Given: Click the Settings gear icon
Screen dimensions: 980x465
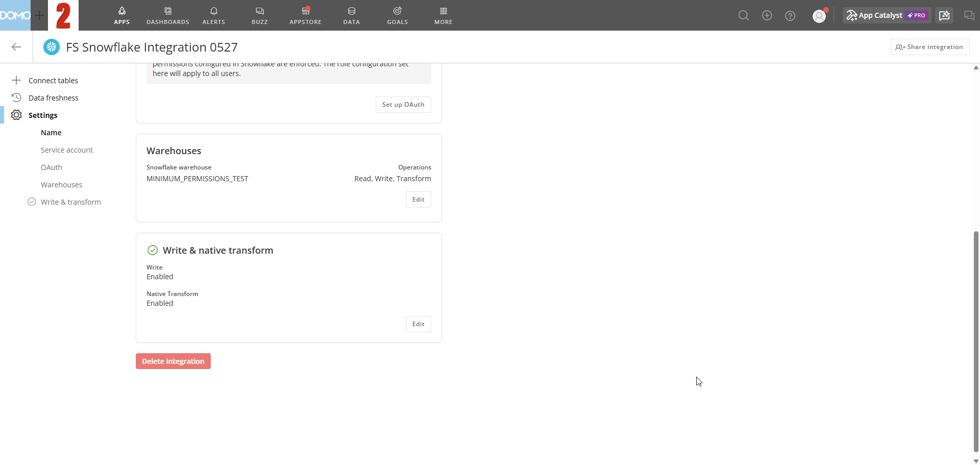Looking at the screenshot, I should pyautogui.click(x=16, y=115).
